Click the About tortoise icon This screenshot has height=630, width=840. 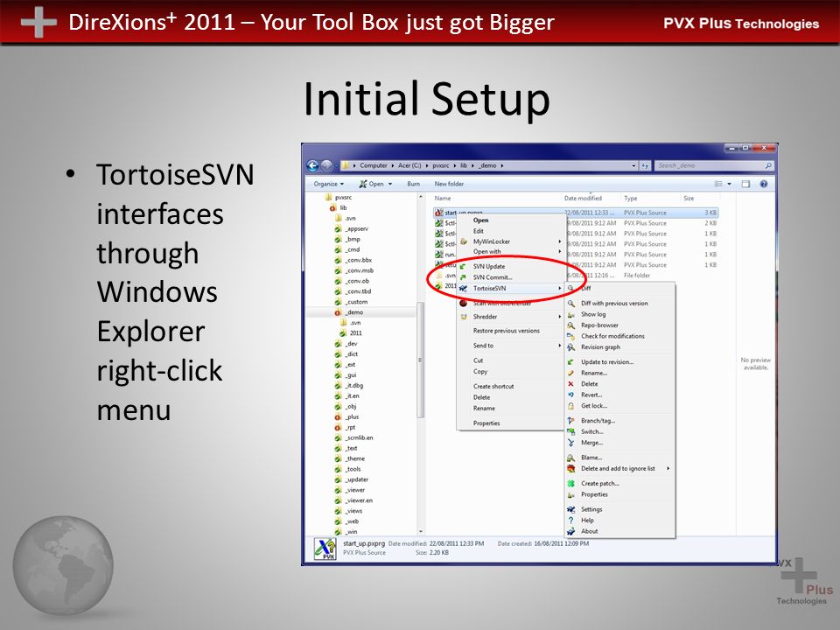(x=571, y=531)
